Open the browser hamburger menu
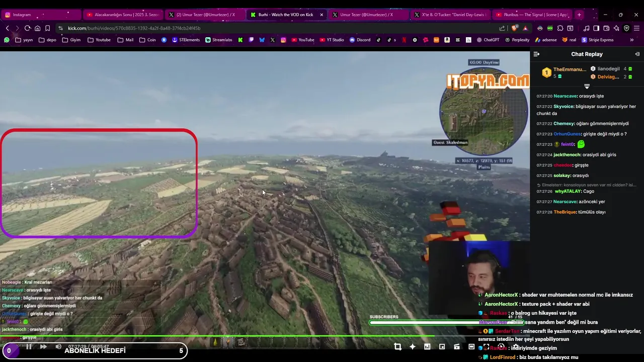 point(636,28)
